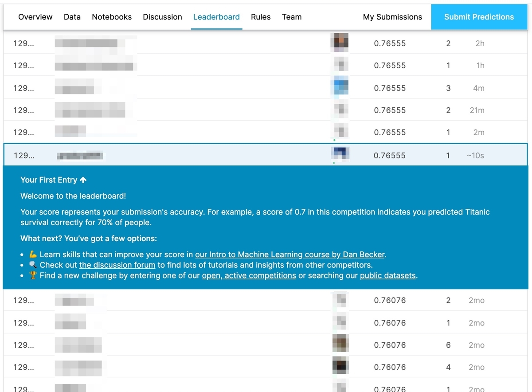The width and height of the screenshot is (532, 392).
Task: Click the team name in the 21m row
Action: (x=90, y=110)
